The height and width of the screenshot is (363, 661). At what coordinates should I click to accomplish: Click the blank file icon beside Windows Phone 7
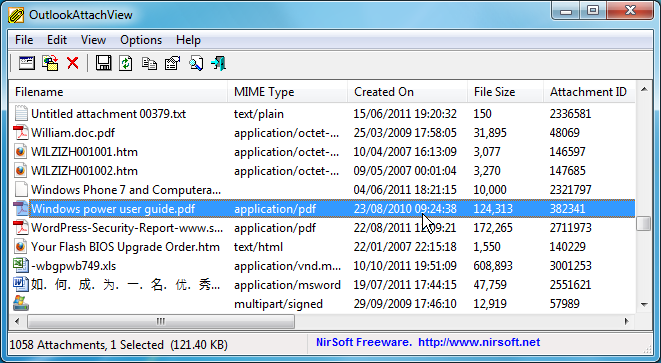[21, 189]
